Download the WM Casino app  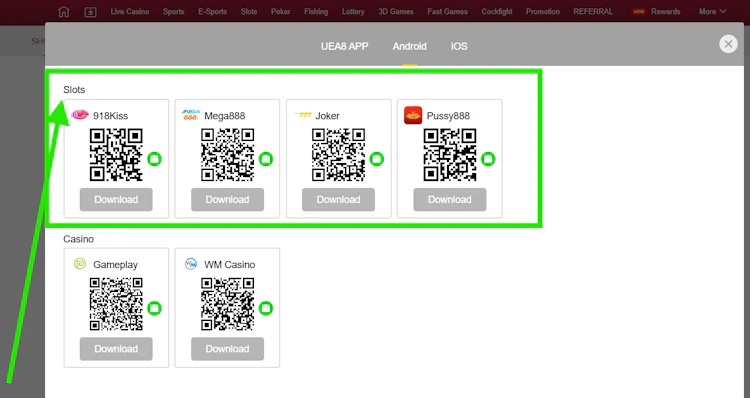click(x=227, y=349)
